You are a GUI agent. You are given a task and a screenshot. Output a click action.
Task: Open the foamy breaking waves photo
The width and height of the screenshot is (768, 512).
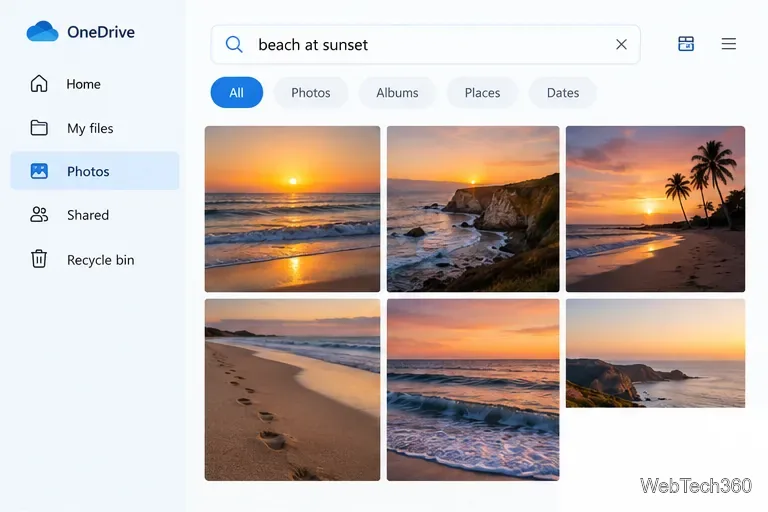(x=473, y=390)
